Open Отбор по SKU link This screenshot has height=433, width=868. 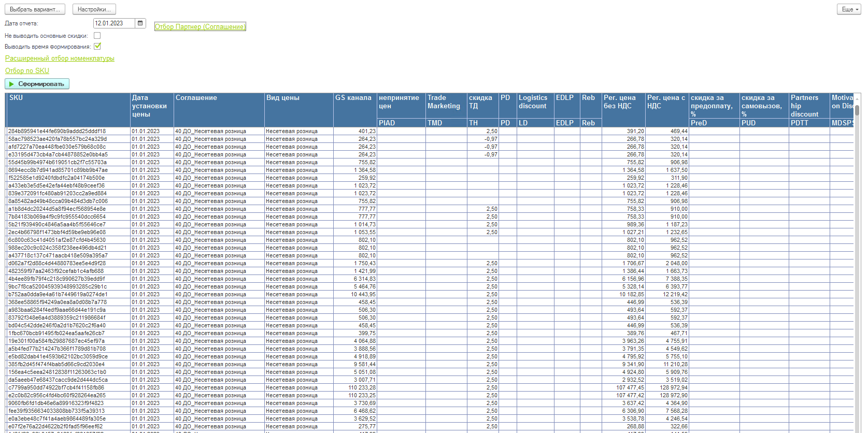coord(27,71)
